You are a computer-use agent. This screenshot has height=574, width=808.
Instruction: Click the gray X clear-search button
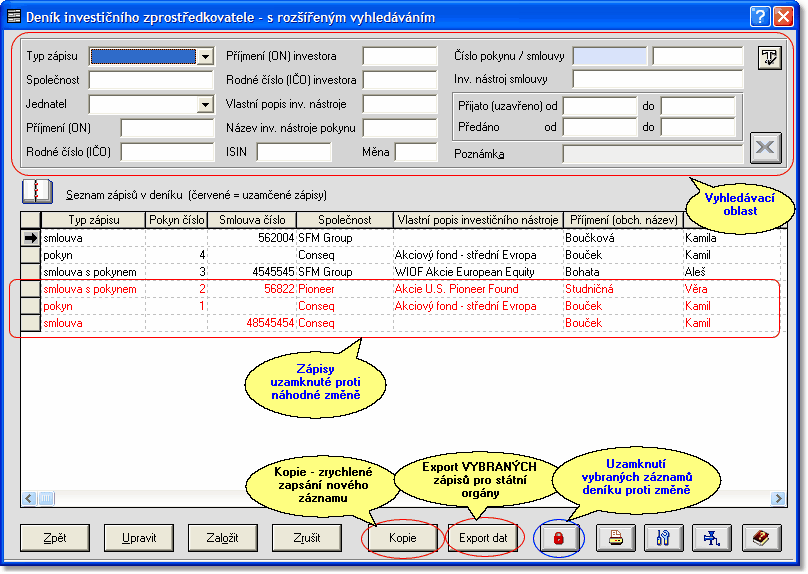[766, 148]
